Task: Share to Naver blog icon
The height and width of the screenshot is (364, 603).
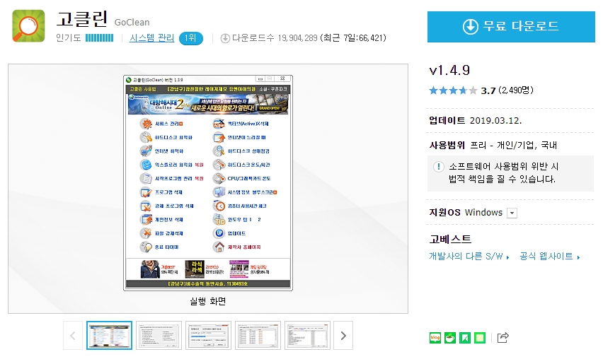Action: (x=435, y=338)
